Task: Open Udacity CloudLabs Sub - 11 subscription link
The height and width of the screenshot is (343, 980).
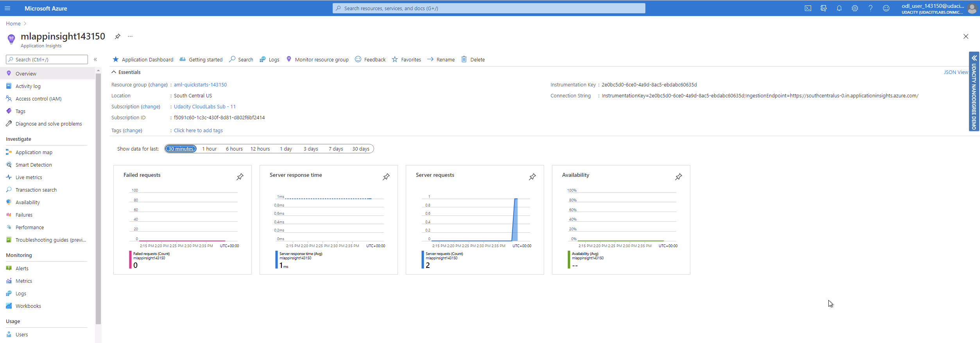Action: tap(205, 106)
